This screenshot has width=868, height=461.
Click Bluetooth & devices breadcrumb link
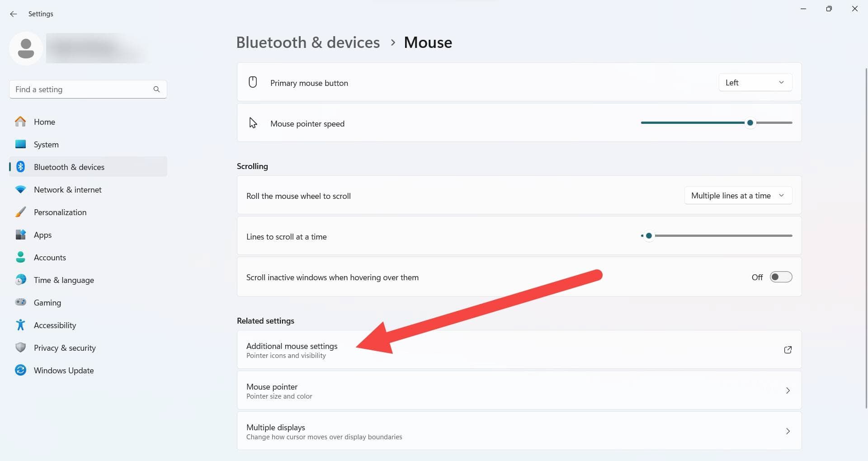308,42
